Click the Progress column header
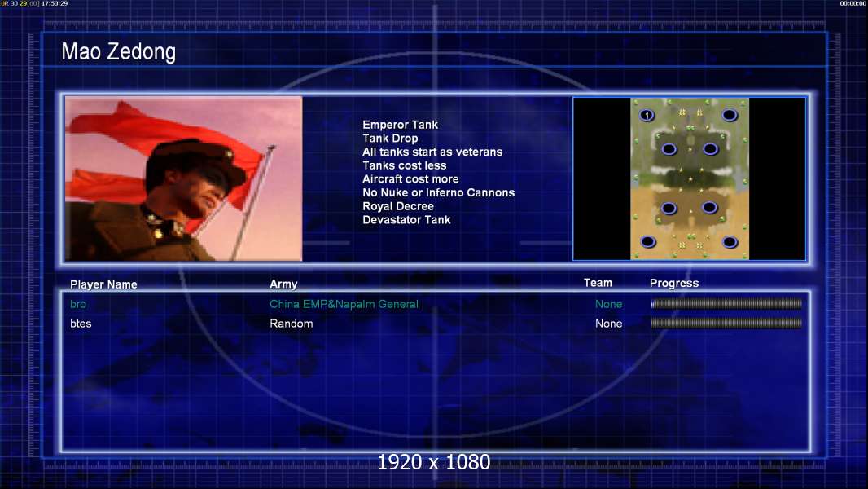The width and height of the screenshot is (868, 489). [673, 283]
